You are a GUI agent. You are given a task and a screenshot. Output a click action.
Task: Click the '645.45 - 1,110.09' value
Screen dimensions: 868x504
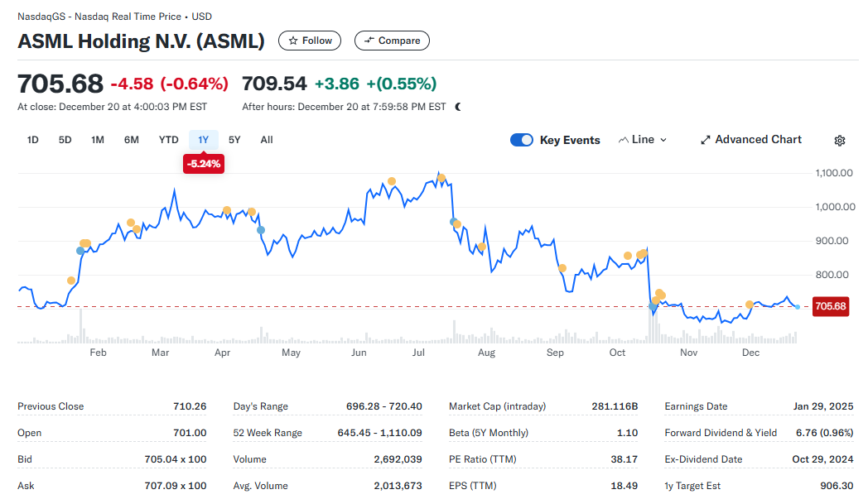[x=379, y=433]
